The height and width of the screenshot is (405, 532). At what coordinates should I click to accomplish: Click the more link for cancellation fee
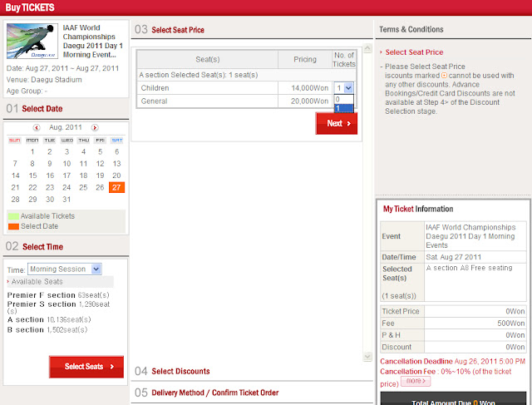(416, 381)
